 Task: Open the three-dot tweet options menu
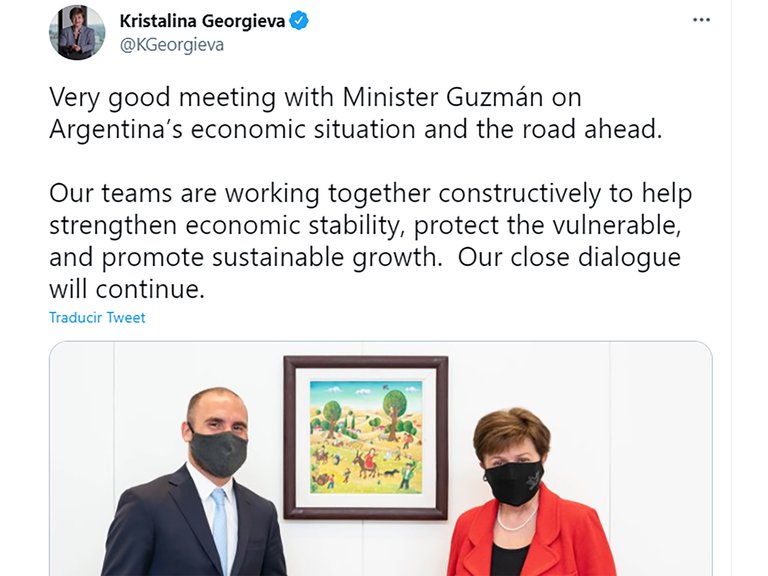coord(701,20)
